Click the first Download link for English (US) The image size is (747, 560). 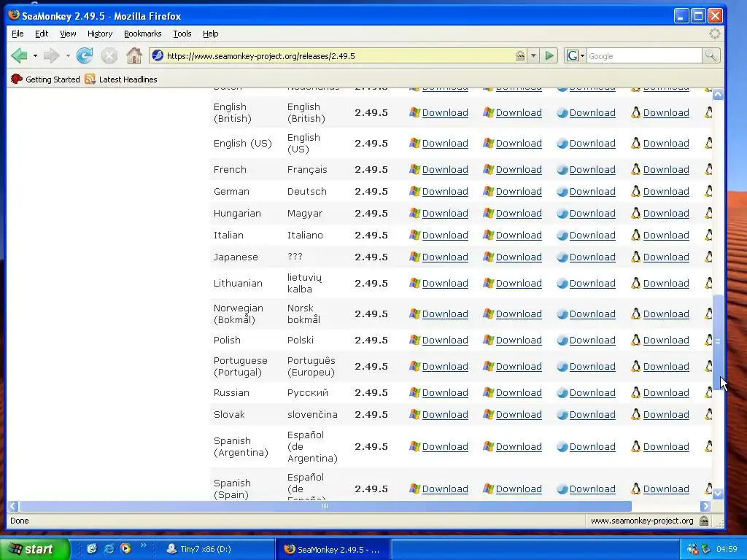pyautogui.click(x=445, y=143)
